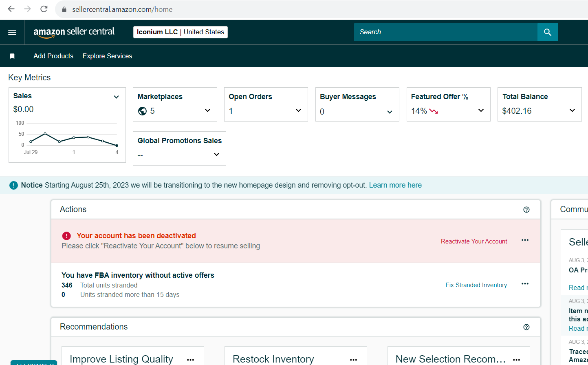This screenshot has height=365, width=588.
Task: Reload the current page
Action: click(x=44, y=9)
